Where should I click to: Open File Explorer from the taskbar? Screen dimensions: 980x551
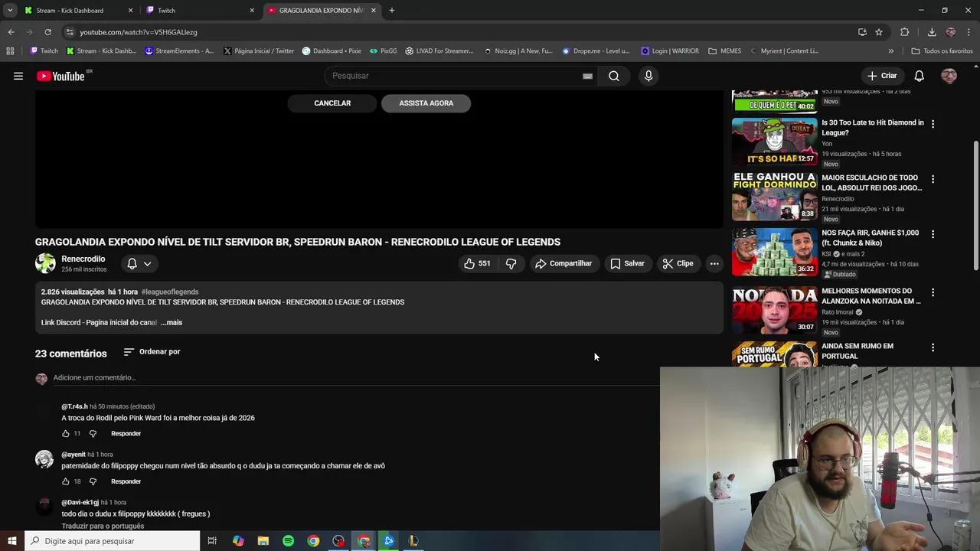[x=263, y=541]
